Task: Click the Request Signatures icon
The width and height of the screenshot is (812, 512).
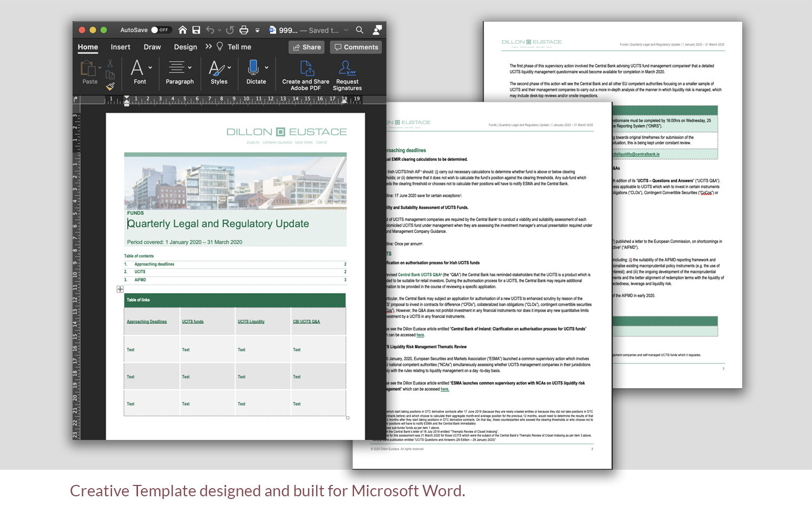Action: tap(347, 68)
